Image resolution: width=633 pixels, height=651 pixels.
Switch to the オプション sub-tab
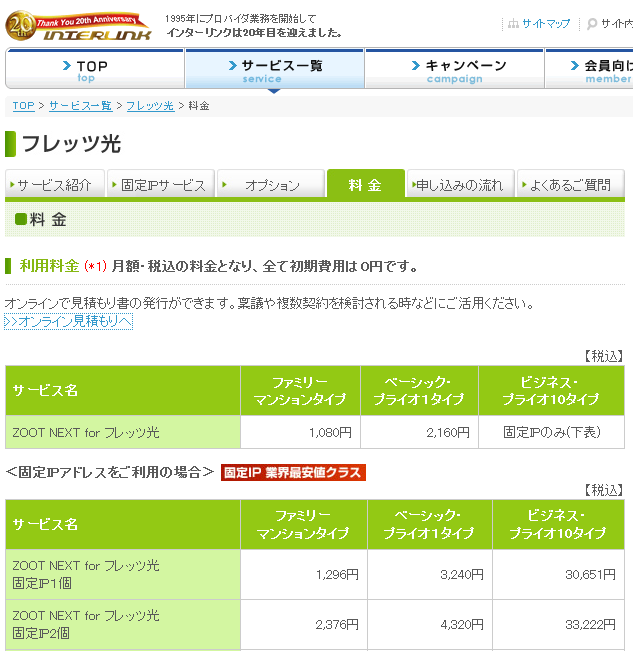coord(271,184)
